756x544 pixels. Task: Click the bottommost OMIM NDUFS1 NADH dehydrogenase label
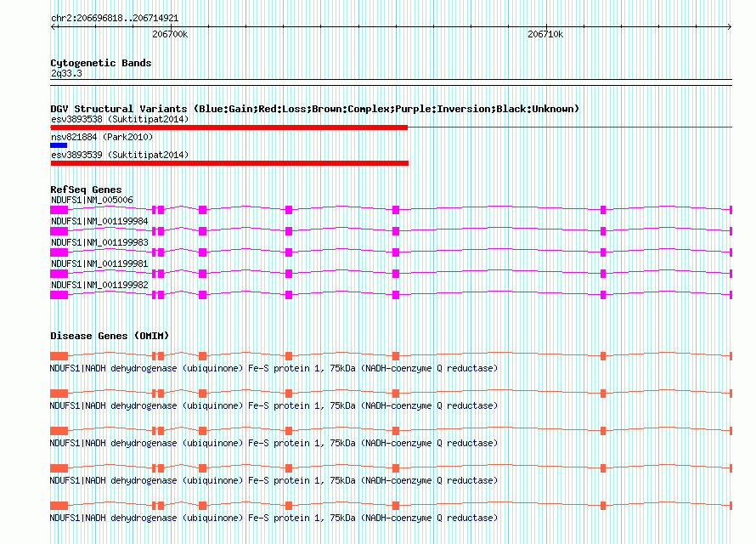pos(274,518)
